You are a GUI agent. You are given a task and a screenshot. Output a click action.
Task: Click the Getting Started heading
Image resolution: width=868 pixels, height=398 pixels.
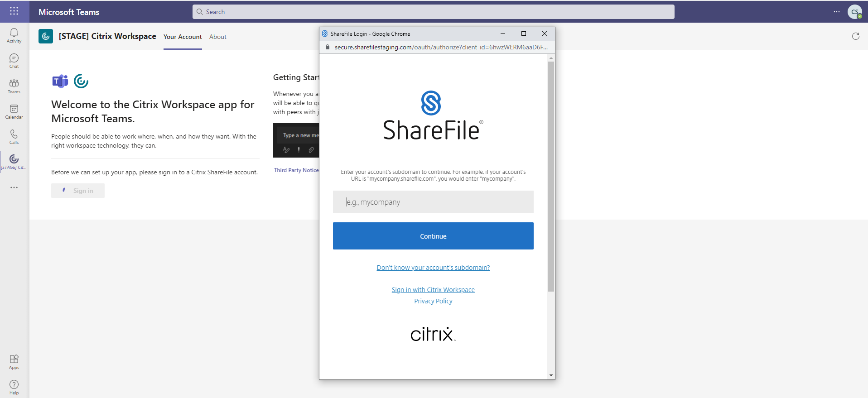tap(296, 77)
